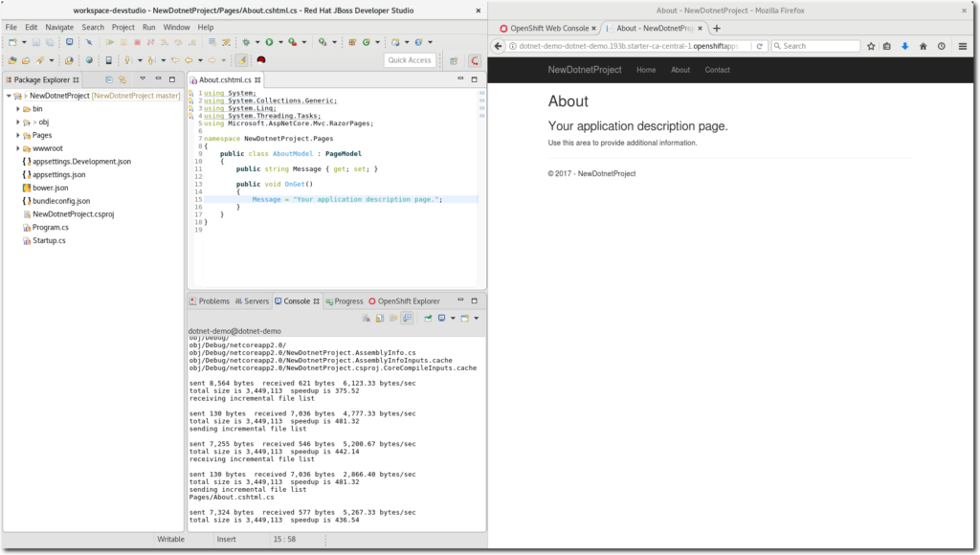Run the application using the green Run icon
Image resolution: width=980 pixels, height=555 pixels.
coord(268,42)
